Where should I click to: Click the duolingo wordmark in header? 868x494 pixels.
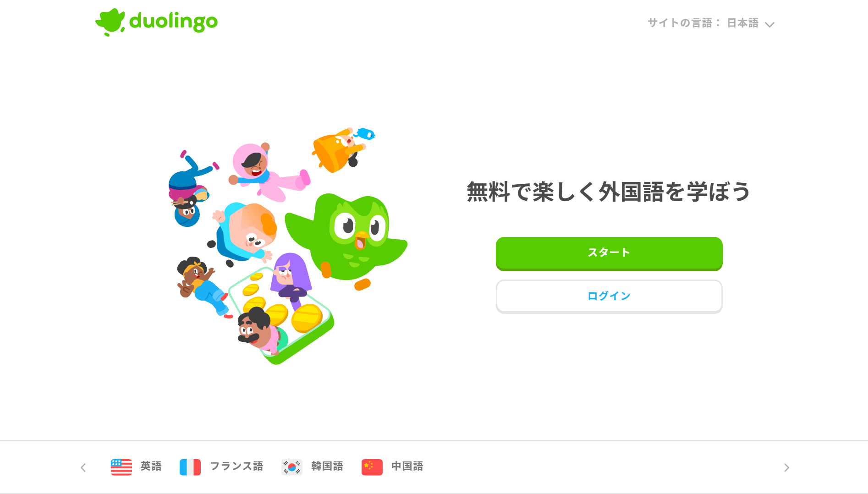point(173,22)
